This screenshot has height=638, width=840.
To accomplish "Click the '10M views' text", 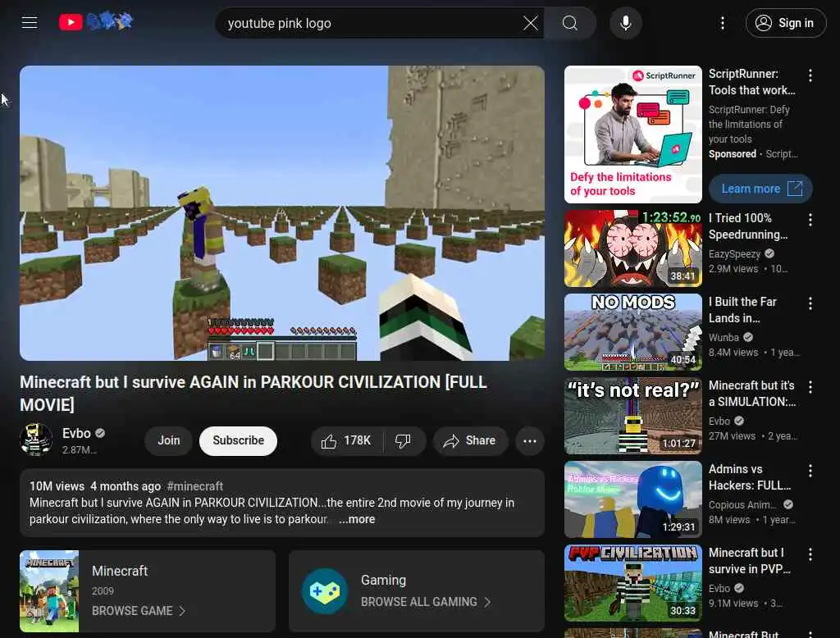I will [x=57, y=486].
